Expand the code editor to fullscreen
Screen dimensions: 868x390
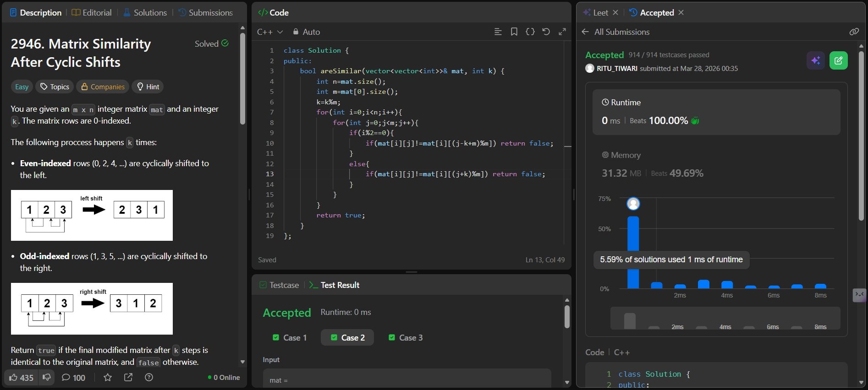(x=562, y=32)
